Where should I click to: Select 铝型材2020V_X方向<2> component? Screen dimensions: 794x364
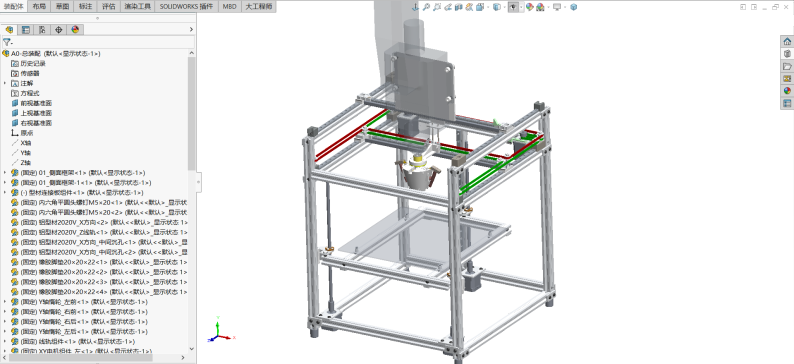(x=99, y=222)
